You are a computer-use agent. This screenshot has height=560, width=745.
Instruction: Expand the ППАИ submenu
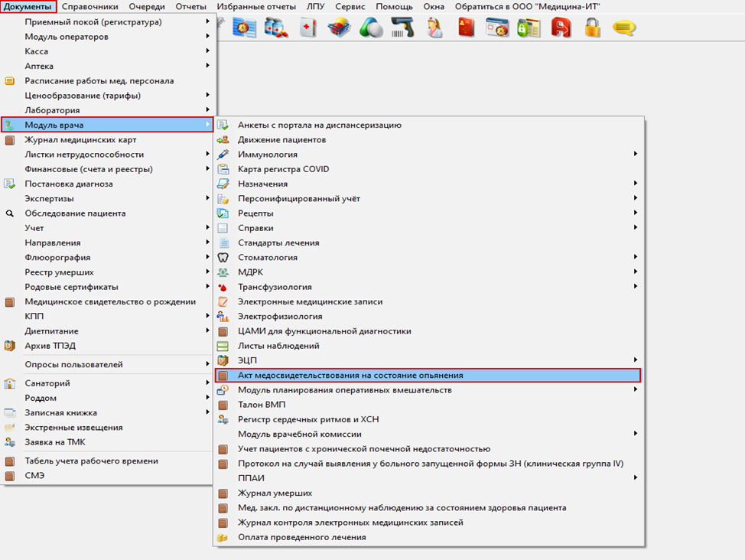(429, 478)
